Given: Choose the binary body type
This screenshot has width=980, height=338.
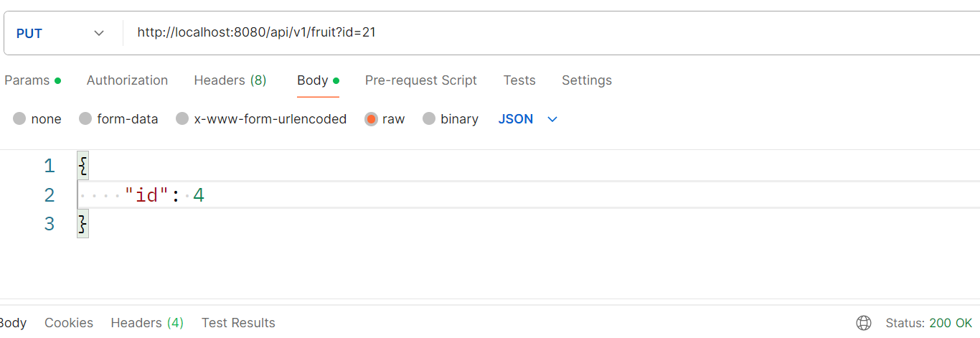Looking at the screenshot, I should point(429,119).
